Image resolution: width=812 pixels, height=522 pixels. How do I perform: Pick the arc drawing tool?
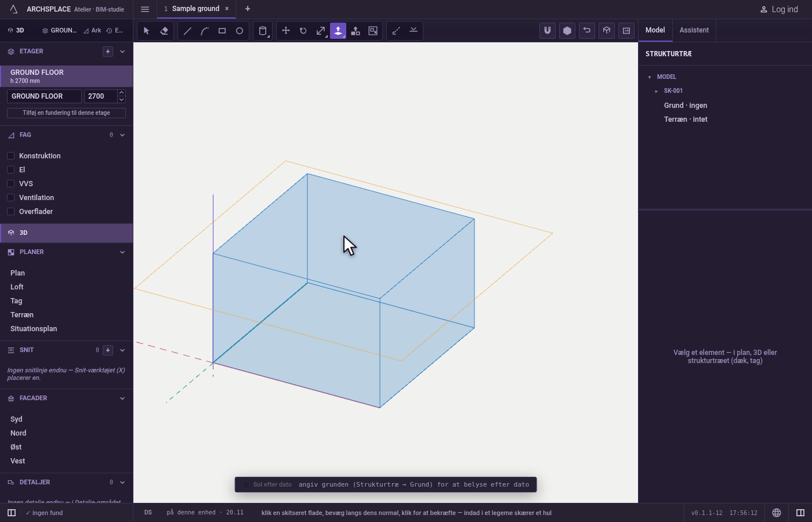[205, 31]
